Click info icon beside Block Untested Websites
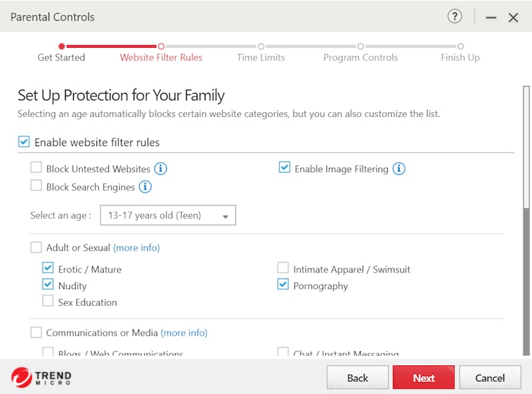Viewport: 532px width, 394px height. point(160,169)
